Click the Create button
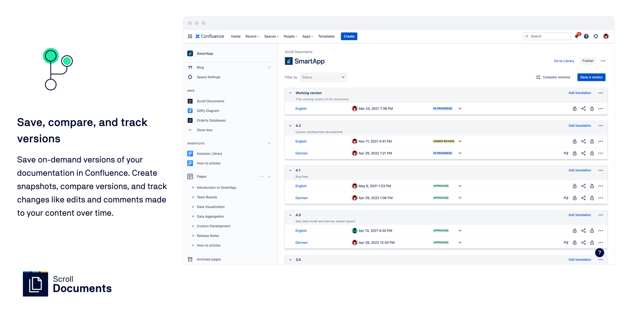 [349, 36]
